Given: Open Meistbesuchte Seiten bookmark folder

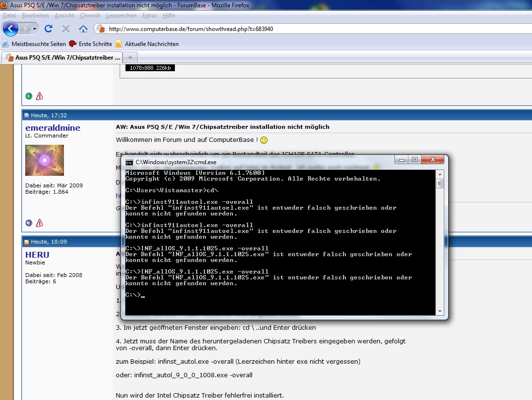Looking at the screenshot, I should (34, 44).
